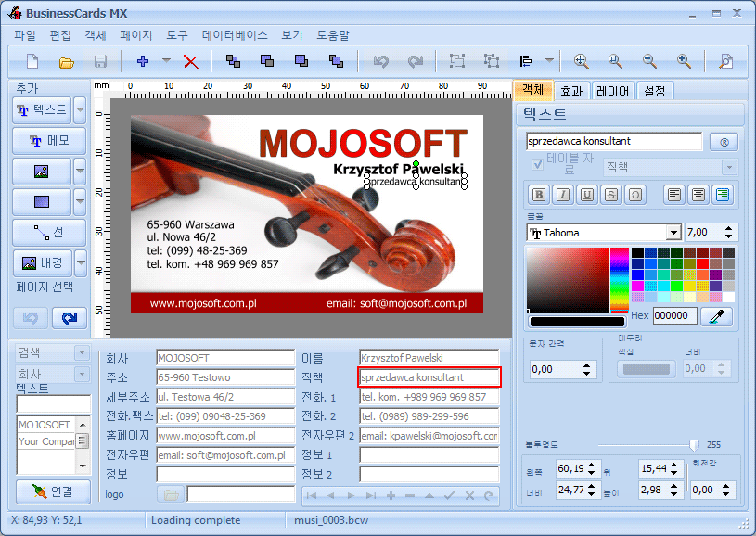The width and height of the screenshot is (756, 536).
Task: Click the blue plus add icon
Action: [143, 61]
